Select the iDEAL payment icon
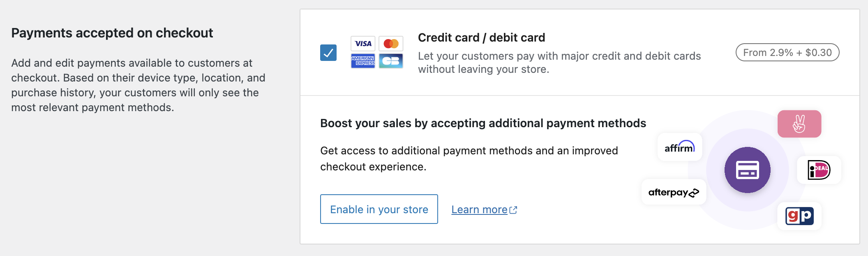868x256 pixels. [819, 170]
